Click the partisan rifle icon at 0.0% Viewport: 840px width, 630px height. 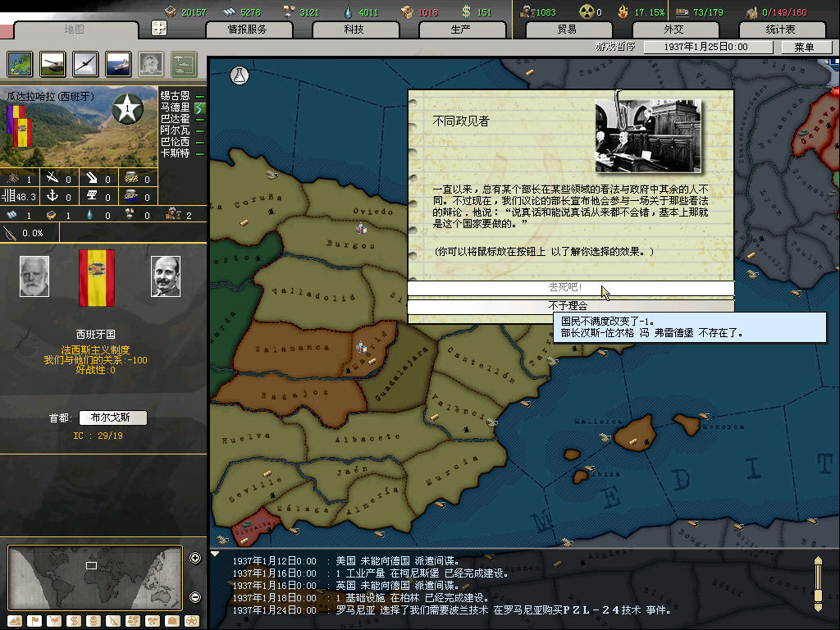click(x=11, y=233)
